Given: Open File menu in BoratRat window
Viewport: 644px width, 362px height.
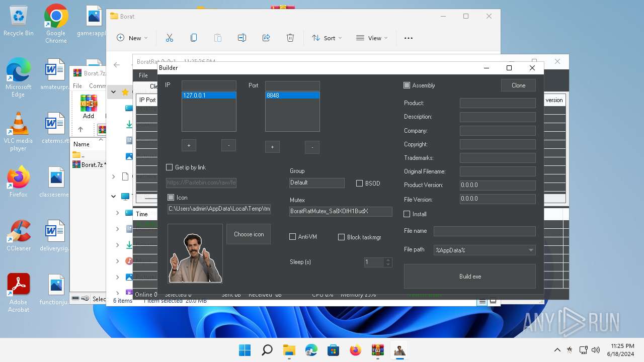Looking at the screenshot, I should click(143, 75).
